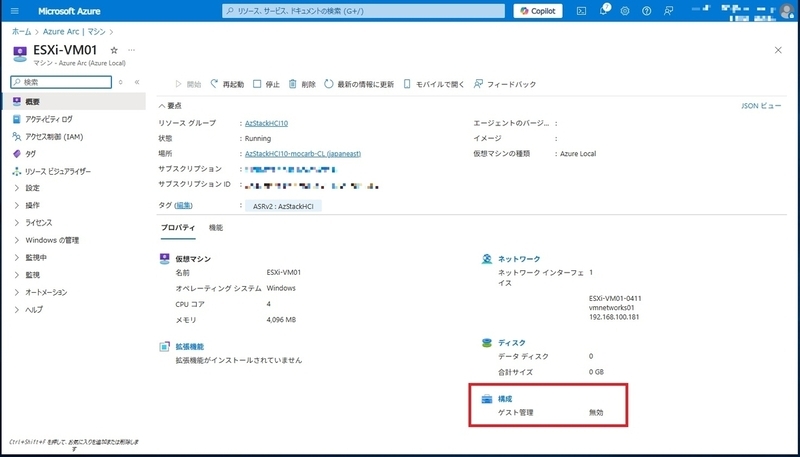The width and height of the screenshot is (800, 457).
Task: Open the ネットワーク section link
Action: 519,259
